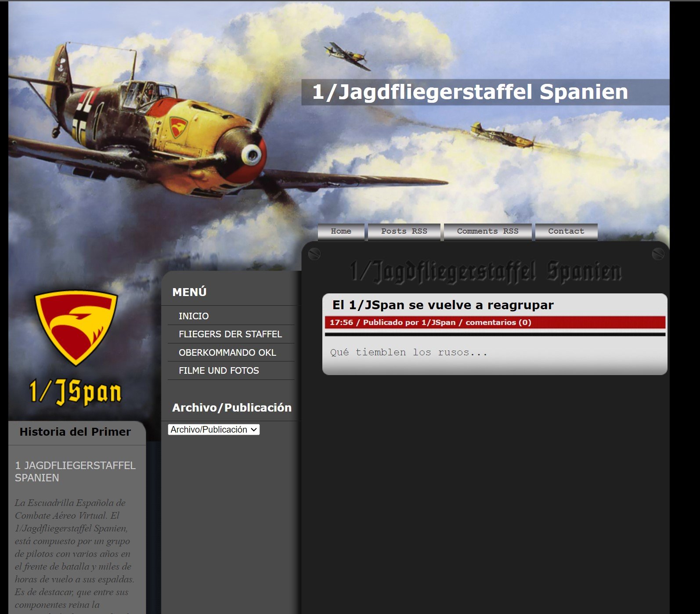Click the post timestamp 17:56
The height and width of the screenshot is (614, 700).
(x=341, y=322)
